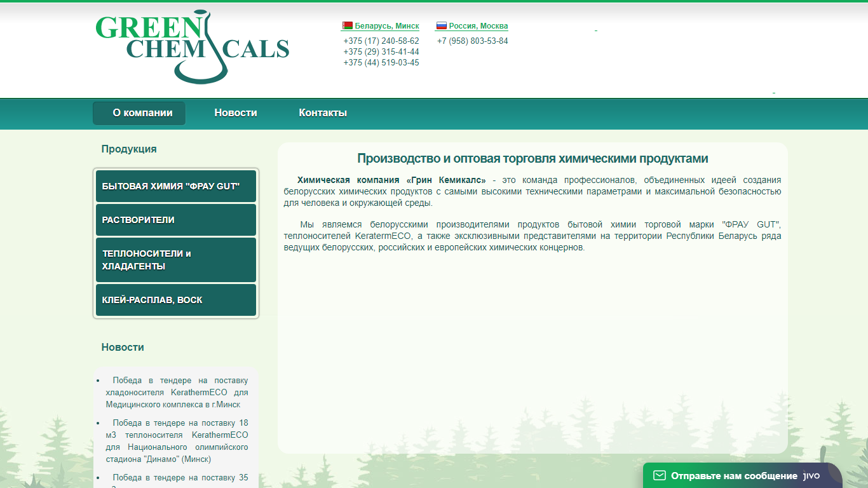Click Moscow phone +7 (958) 803-53-84
Screen dimensions: 868x488
coord(473,41)
